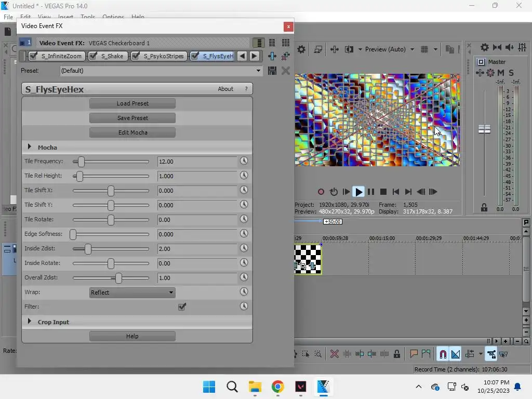Image resolution: width=532 pixels, height=399 pixels.
Task: Toggle Master bus Solo (S)
Action: [x=511, y=73]
